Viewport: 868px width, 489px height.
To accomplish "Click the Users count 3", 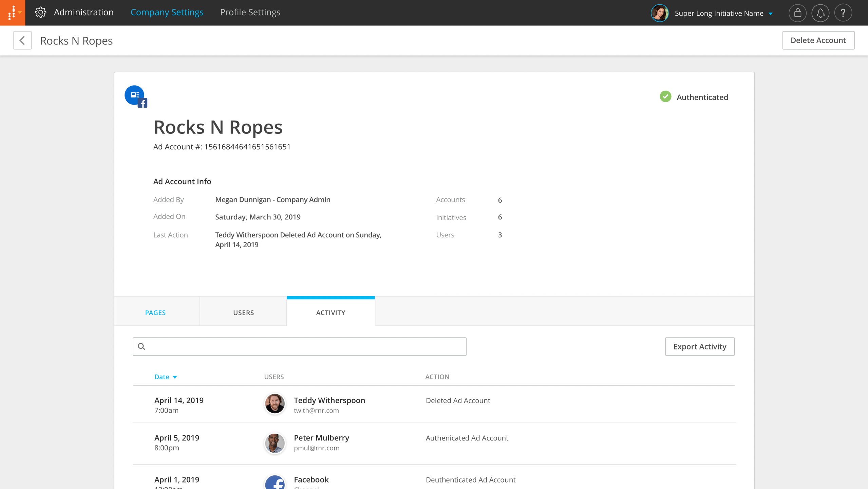I will pos(500,235).
